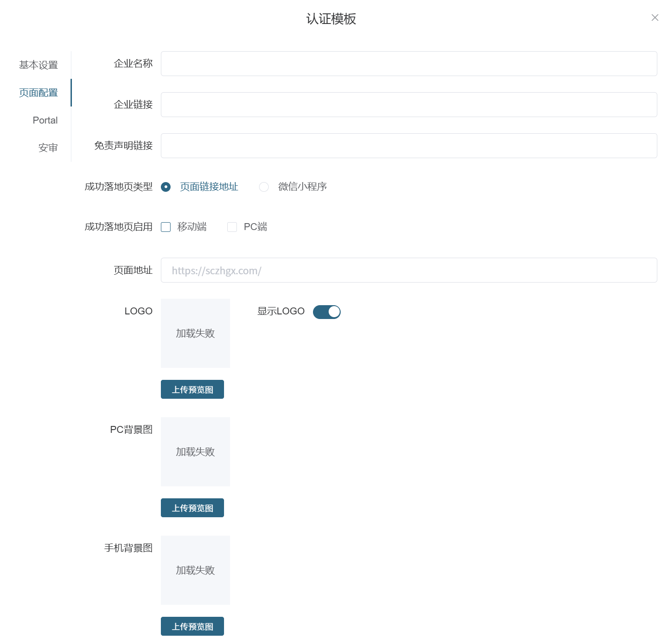Upload preview image for LOGO
Screen dimensions: 667x644
pos(192,390)
